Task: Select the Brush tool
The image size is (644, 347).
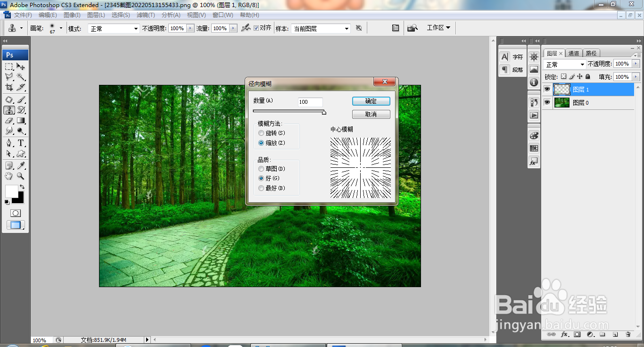Action: 21,100
